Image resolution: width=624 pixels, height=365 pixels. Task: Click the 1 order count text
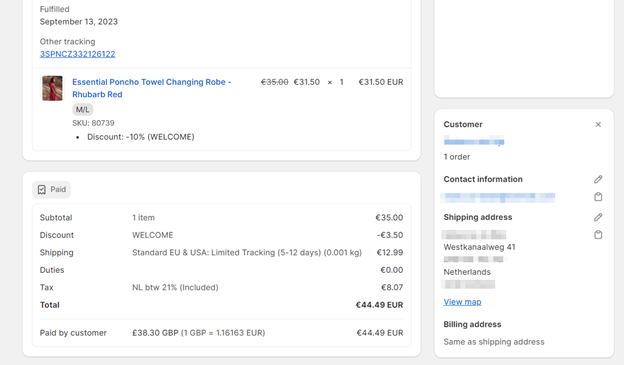coord(456,157)
